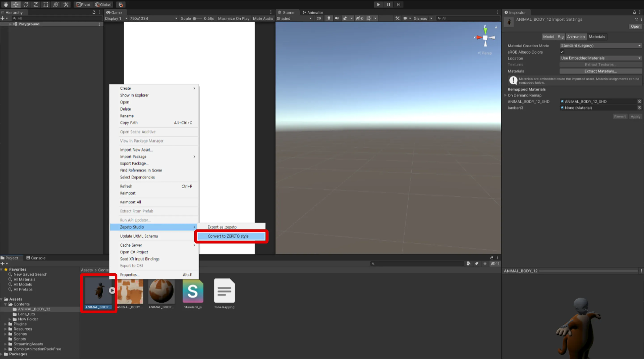Toggle scene audio speaker icon
This screenshot has width=644, height=359.
pos(337,18)
